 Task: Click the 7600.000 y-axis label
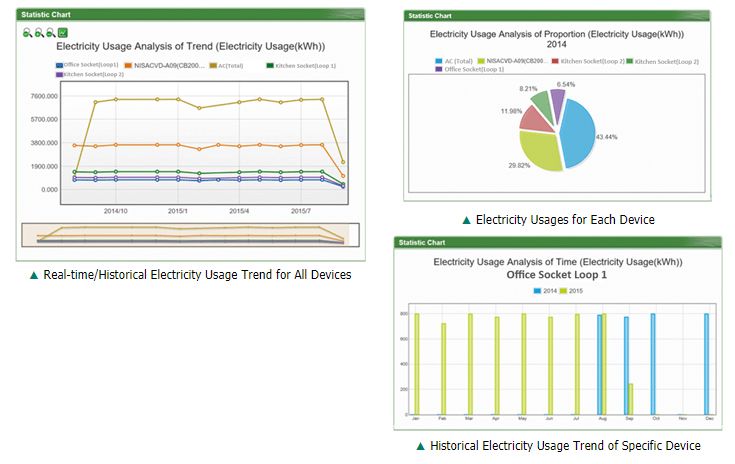(x=44, y=96)
